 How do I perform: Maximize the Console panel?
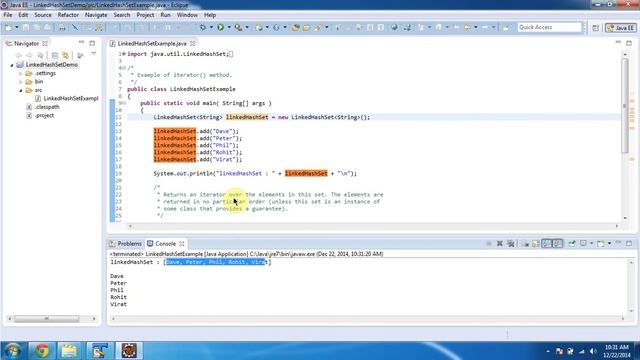click(x=629, y=243)
